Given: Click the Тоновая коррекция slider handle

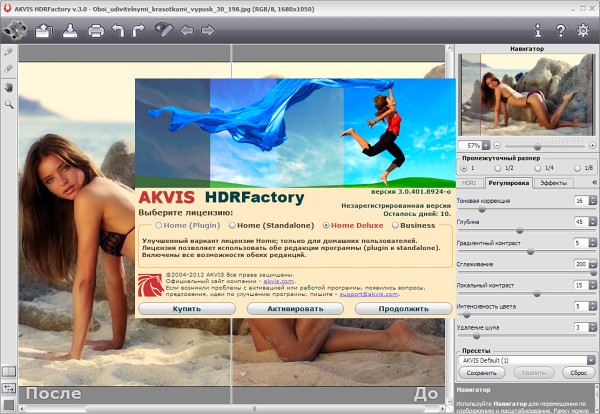Looking at the screenshot, I should pos(482,209).
